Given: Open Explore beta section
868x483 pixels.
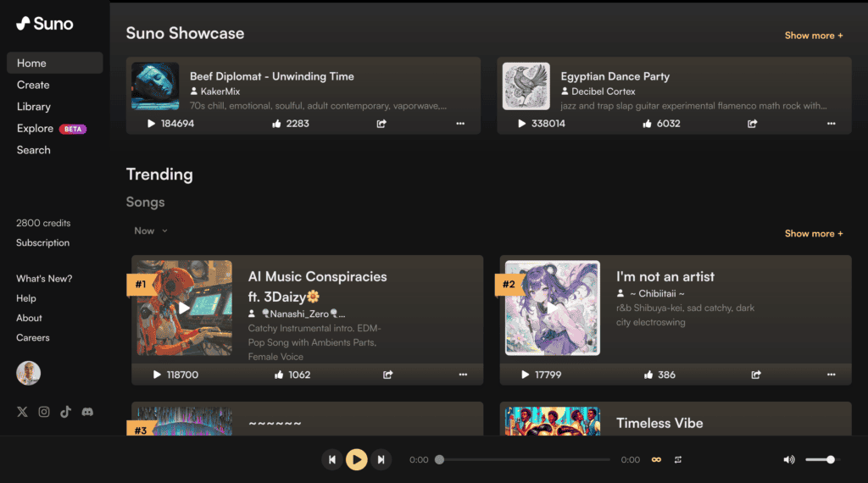Looking at the screenshot, I should (x=52, y=128).
